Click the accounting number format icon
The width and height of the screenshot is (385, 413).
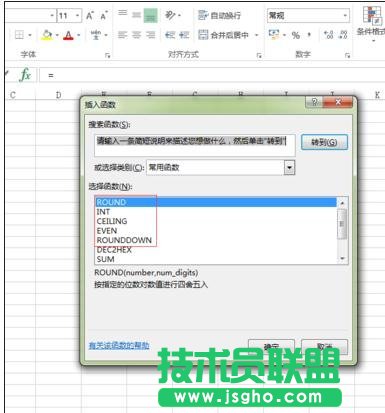click(274, 34)
